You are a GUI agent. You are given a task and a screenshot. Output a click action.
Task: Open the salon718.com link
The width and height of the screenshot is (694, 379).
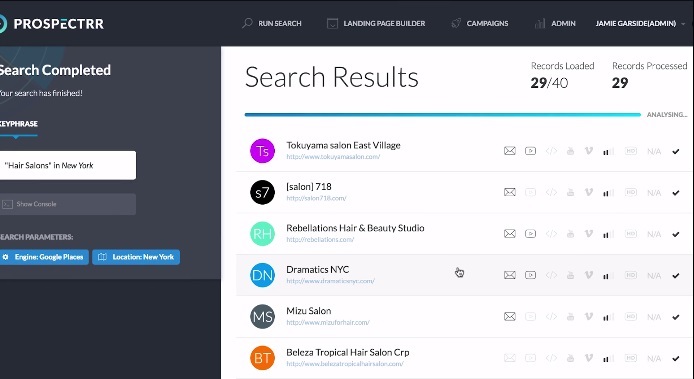(x=316, y=198)
